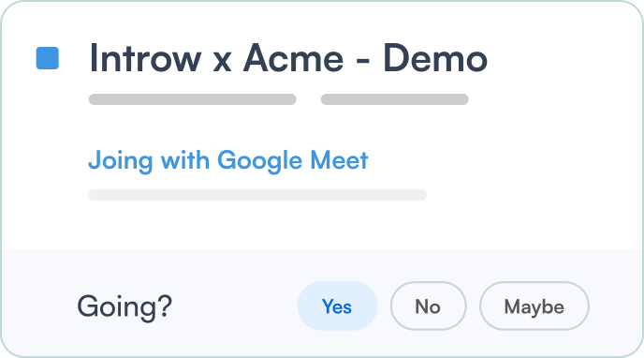Click the word Introw in the title
The height and width of the screenshot is (358, 644).
(145, 58)
